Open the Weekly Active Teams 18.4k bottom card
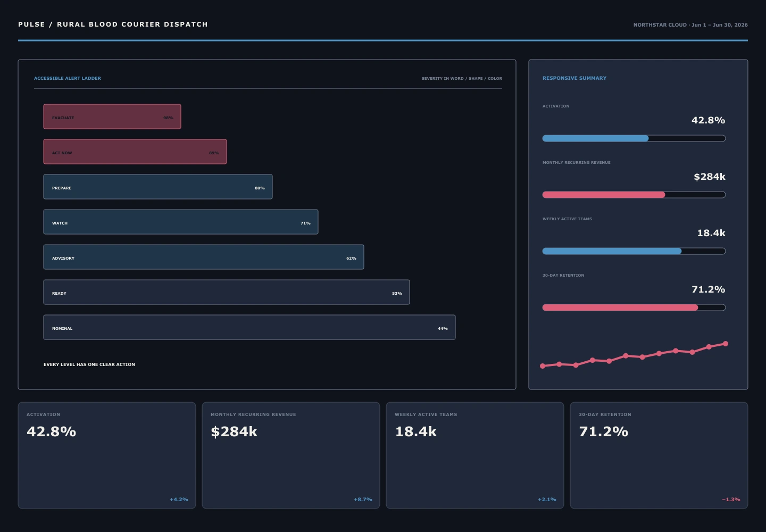The image size is (766, 532). coord(475,455)
